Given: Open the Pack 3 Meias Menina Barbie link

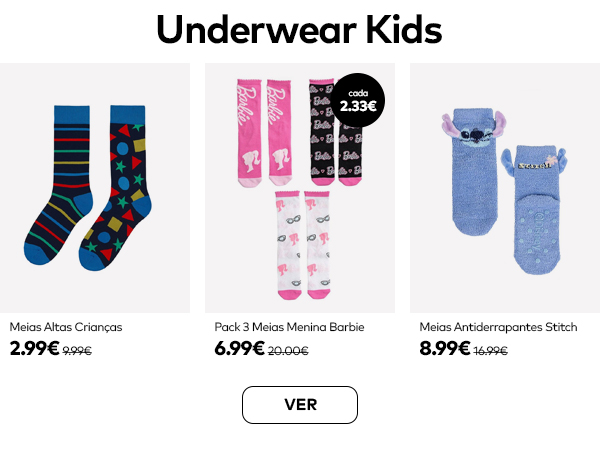Looking at the screenshot, I should (289, 327).
